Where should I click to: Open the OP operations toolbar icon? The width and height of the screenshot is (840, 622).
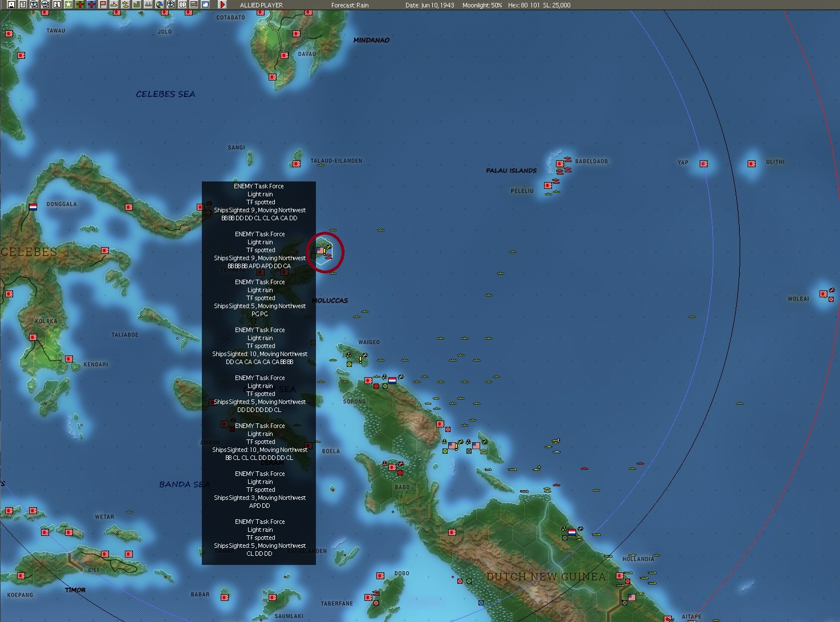182,5
